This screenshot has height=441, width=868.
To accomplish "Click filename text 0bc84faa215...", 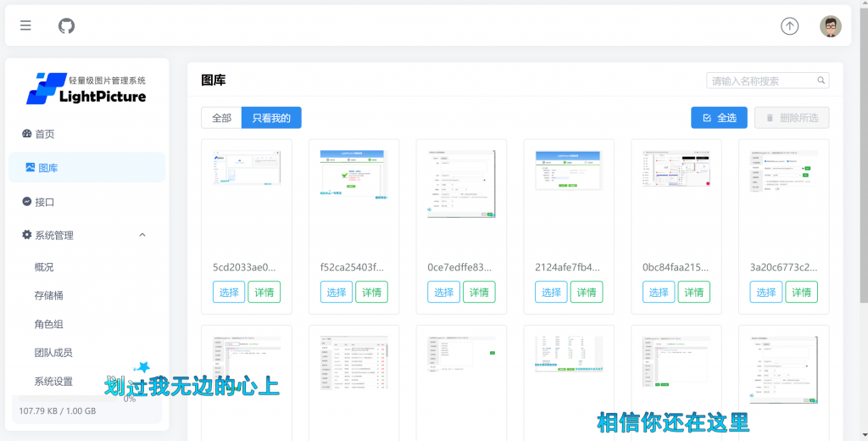I will click(676, 267).
